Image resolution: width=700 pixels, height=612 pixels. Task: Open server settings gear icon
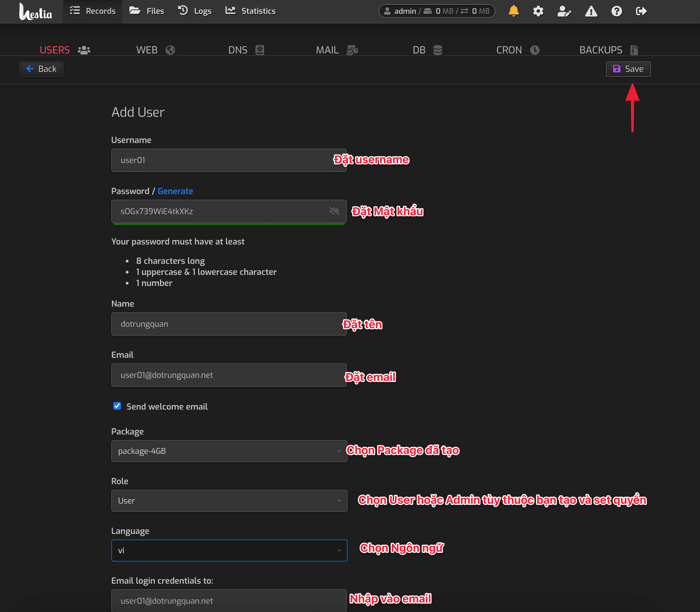[x=538, y=11]
